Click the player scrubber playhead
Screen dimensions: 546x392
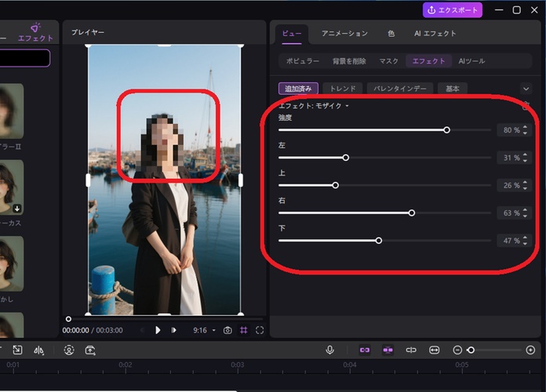(x=68, y=319)
